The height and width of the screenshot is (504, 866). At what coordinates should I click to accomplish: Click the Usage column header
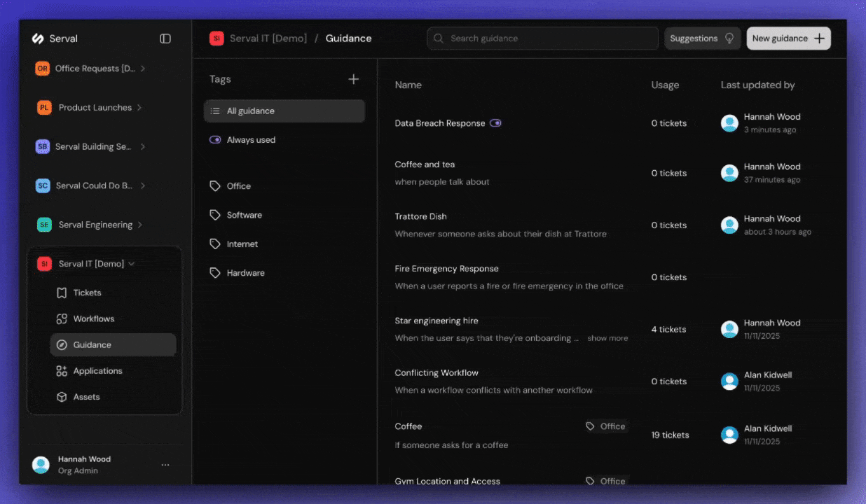665,85
